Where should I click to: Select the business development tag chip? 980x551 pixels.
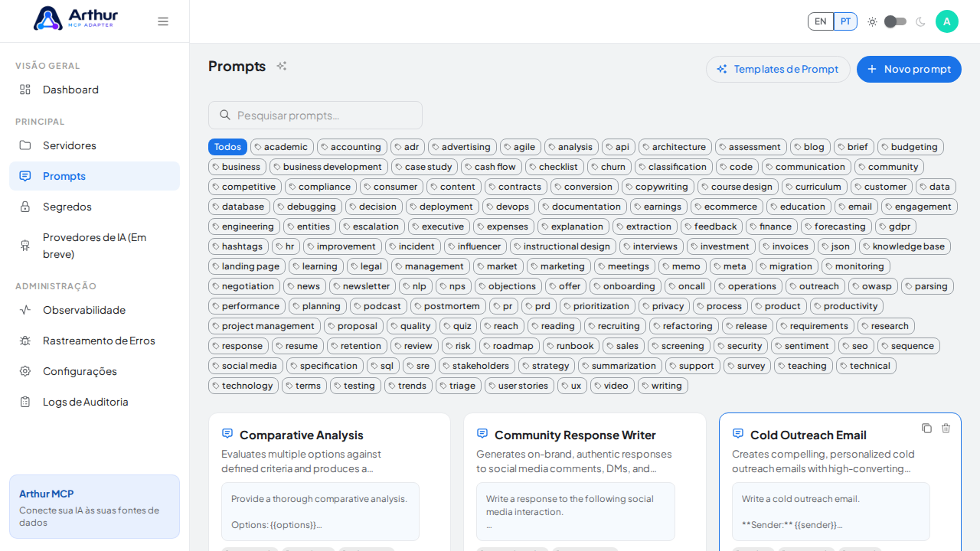(x=328, y=167)
